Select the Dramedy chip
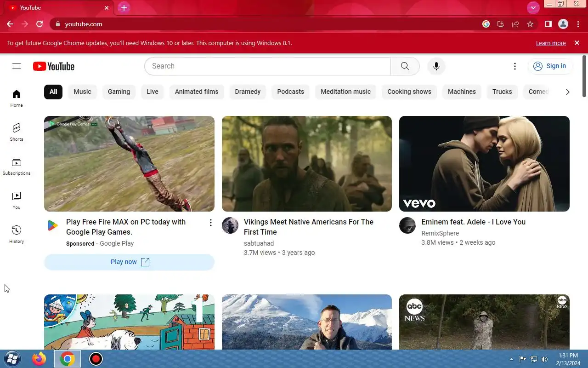The height and width of the screenshot is (368, 588). (248, 92)
